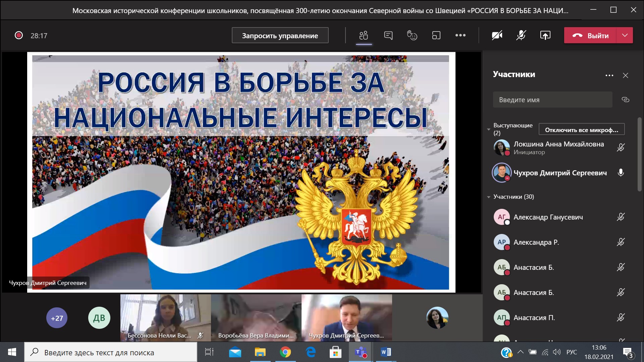The width and height of the screenshot is (644, 362).
Task: Click the Teams taskbar icon
Action: [361, 352]
